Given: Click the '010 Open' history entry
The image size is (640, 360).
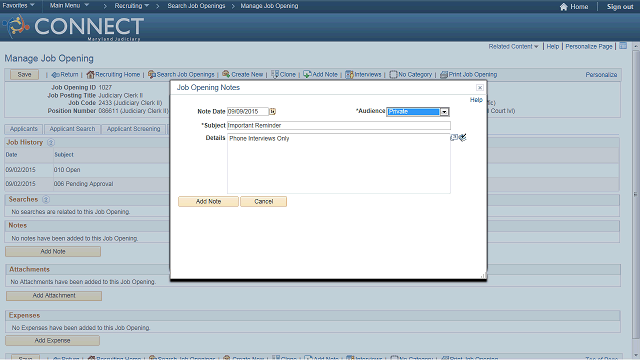Looking at the screenshot, I should pyautogui.click(x=67, y=170).
